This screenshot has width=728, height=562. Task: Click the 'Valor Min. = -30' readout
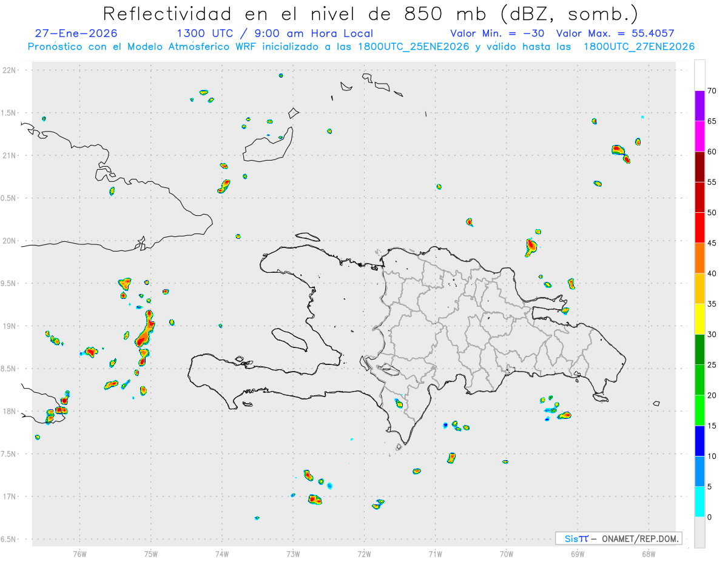tap(497, 33)
